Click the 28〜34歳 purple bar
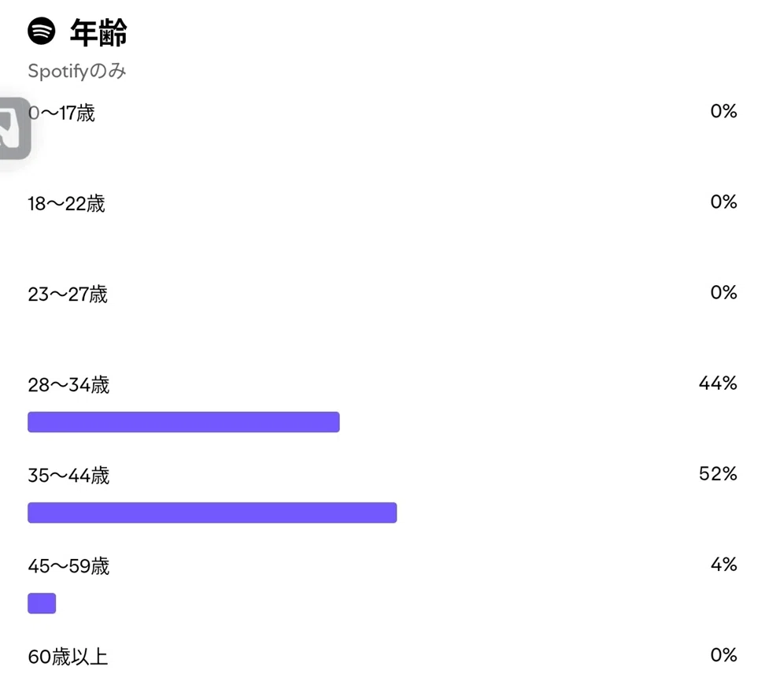The width and height of the screenshot is (765, 700). click(183, 422)
